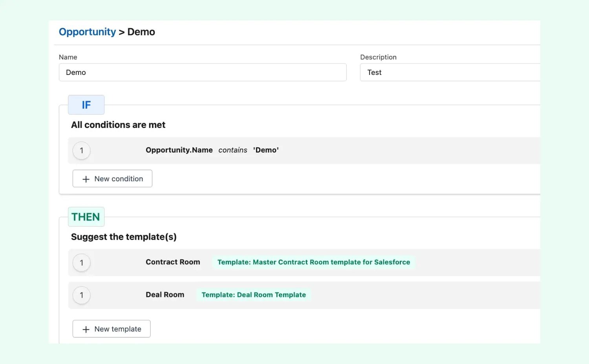The width and height of the screenshot is (589, 364).
Task: Add a New condition
Action: point(112,178)
